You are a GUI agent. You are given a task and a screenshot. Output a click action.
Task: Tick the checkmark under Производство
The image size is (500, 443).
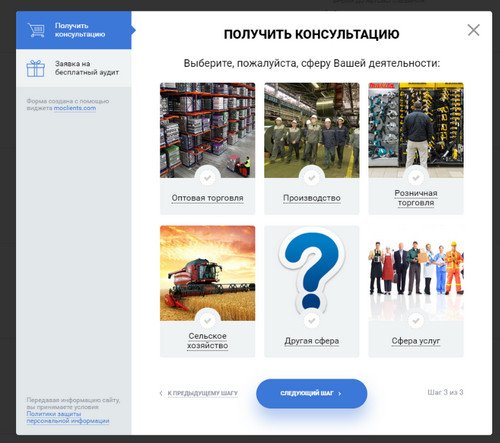pyautogui.click(x=312, y=178)
